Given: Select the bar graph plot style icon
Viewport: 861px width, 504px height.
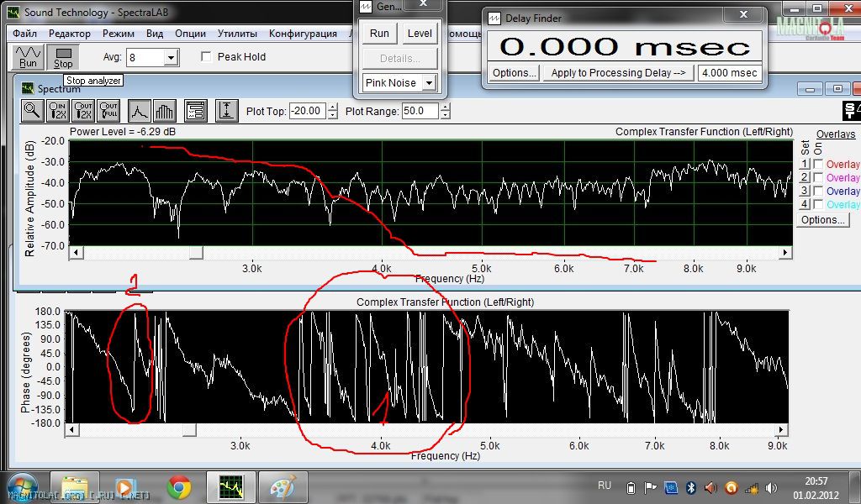Looking at the screenshot, I should pyautogui.click(x=164, y=110).
